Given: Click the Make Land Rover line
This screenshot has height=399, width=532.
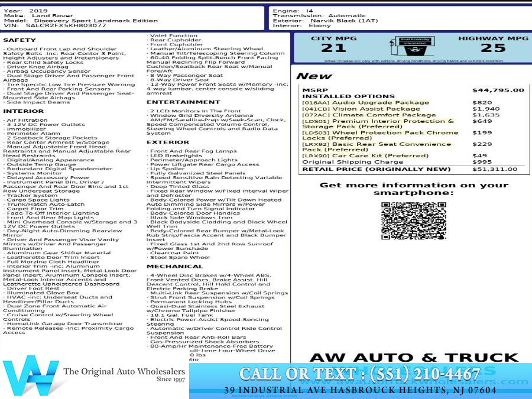Looking at the screenshot, I should (x=38, y=15).
